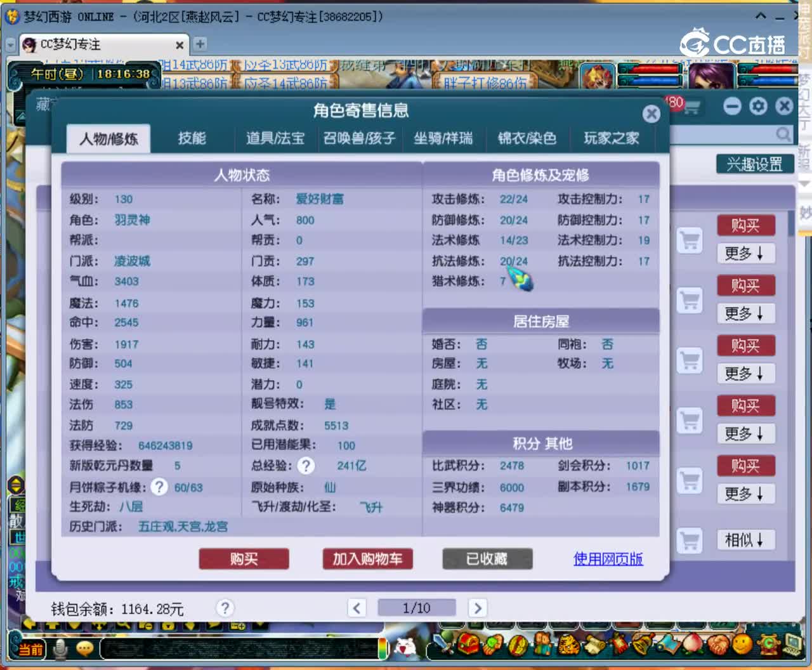
Task: Minimize the market window with minus icon
Action: point(732,106)
